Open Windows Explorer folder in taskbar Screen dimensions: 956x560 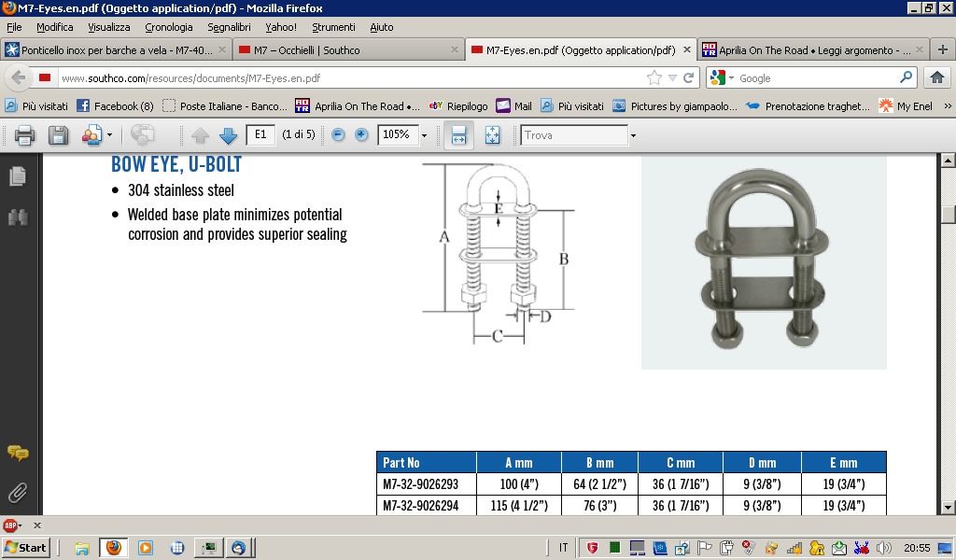click(82, 548)
